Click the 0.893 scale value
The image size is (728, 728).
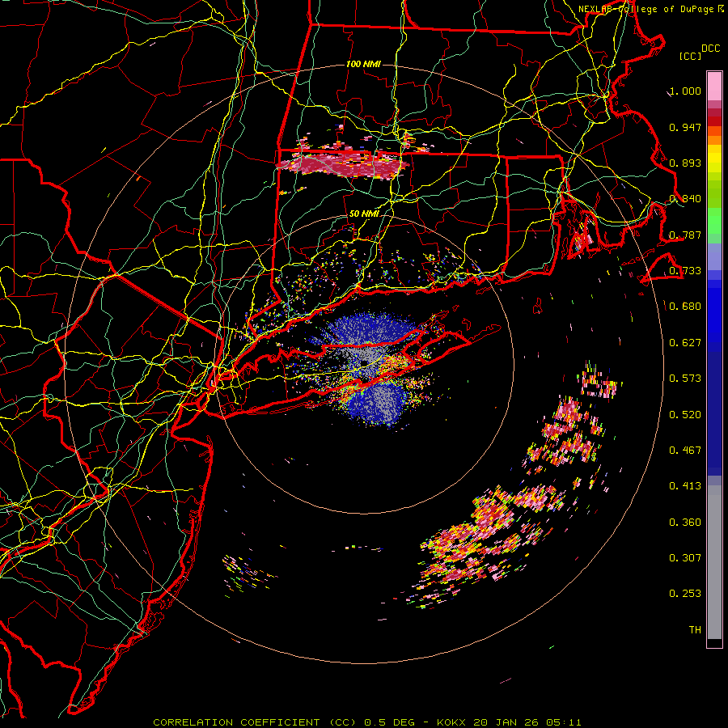[x=685, y=163]
